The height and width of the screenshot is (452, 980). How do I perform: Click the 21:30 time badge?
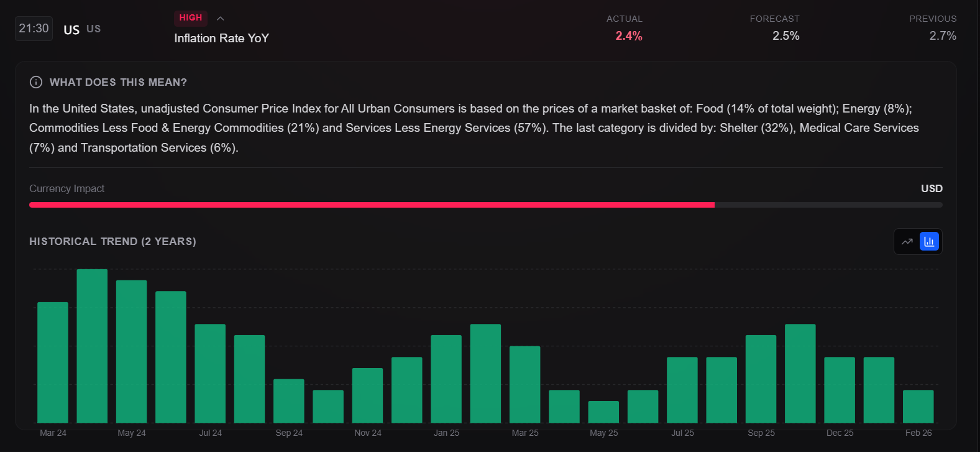click(34, 29)
